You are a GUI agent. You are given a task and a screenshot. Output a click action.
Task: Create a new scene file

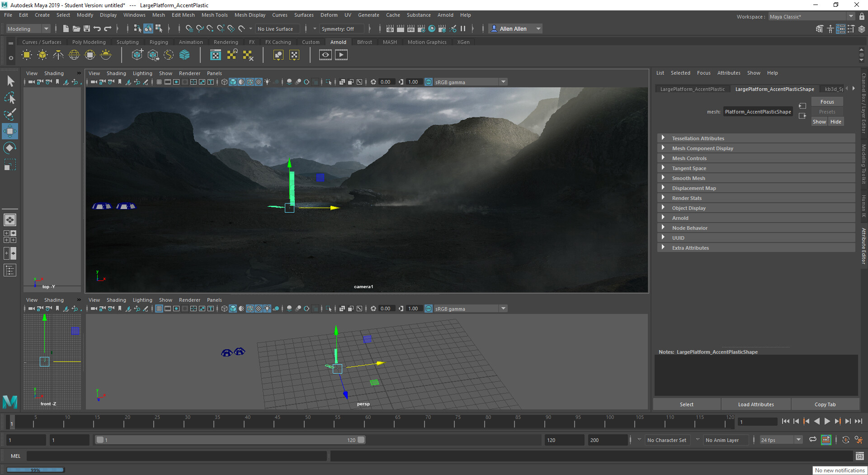[66, 28]
